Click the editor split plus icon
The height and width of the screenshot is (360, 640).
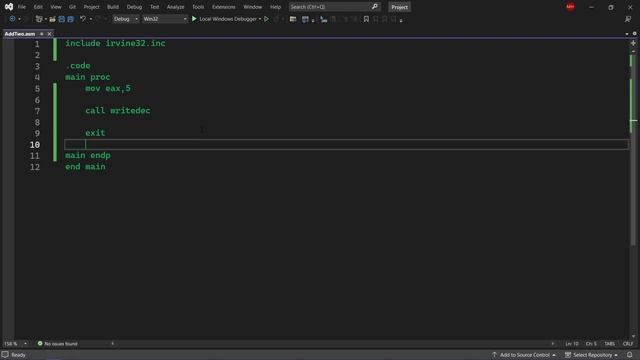click(x=633, y=43)
